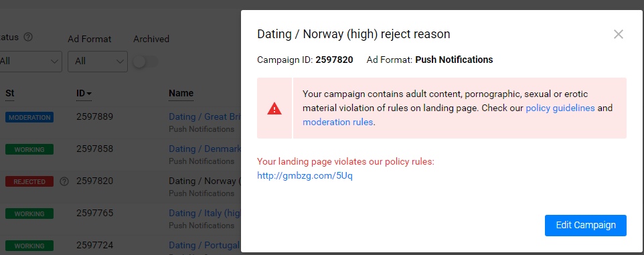Toggle the Archived switch
Screen dimensions: 644x255
[146, 62]
